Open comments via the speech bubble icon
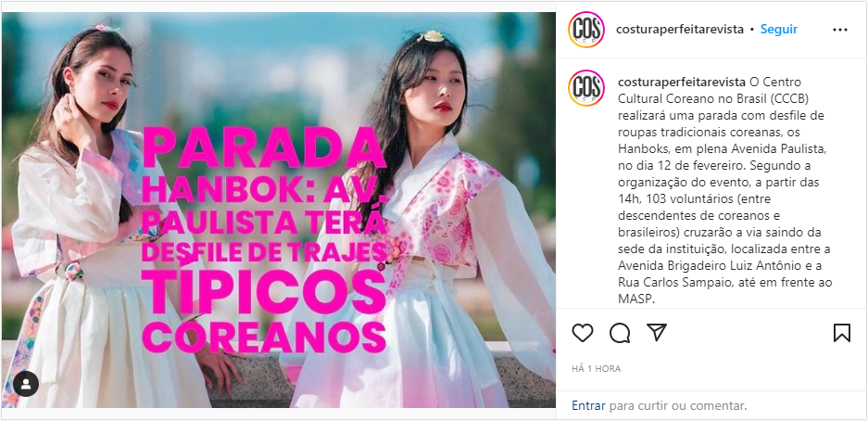868x421 pixels. (620, 332)
